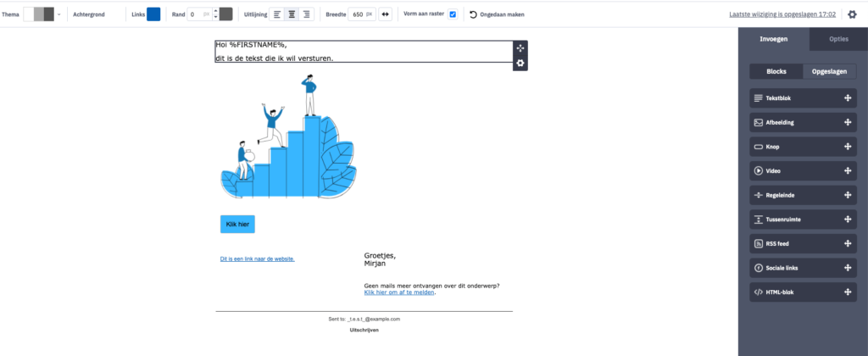Viewport: 868px width, 356px height.
Task: Click the Rand width stepper arrows
Action: 214,14
